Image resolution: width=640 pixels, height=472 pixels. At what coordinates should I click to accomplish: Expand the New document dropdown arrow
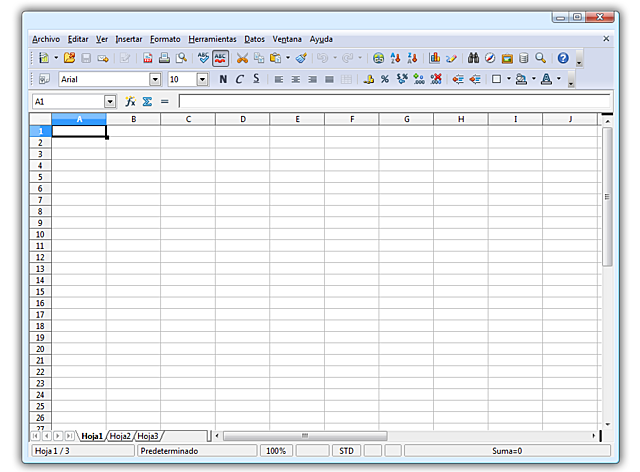[56, 58]
